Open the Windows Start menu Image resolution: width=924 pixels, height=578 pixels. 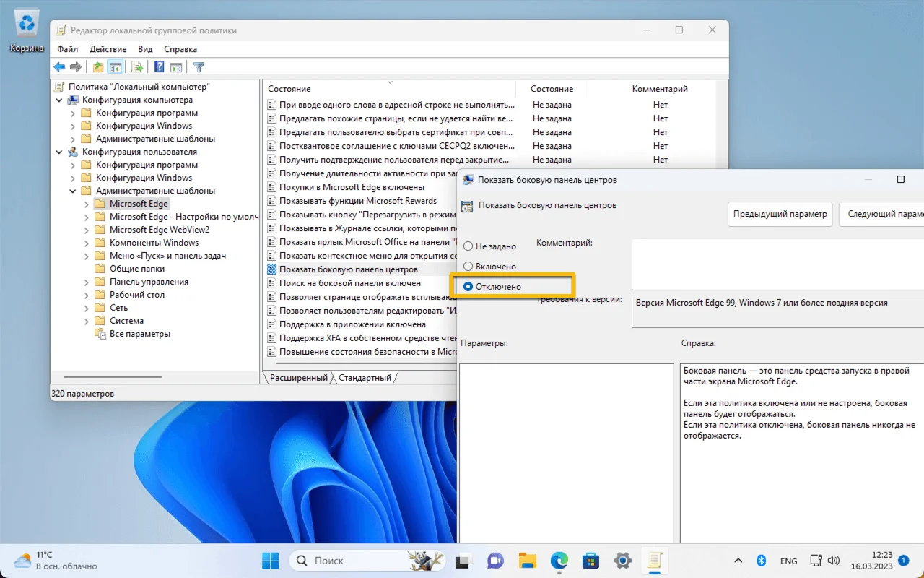click(x=270, y=561)
